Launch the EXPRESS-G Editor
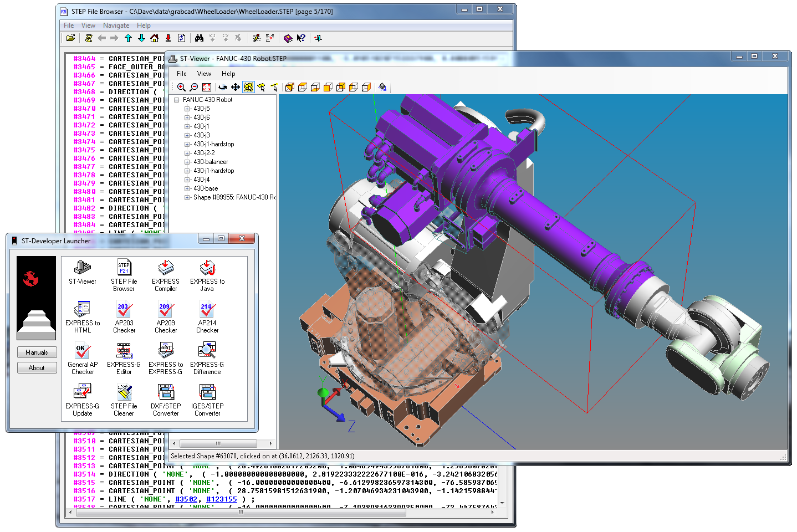The image size is (797, 532). [x=124, y=358]
